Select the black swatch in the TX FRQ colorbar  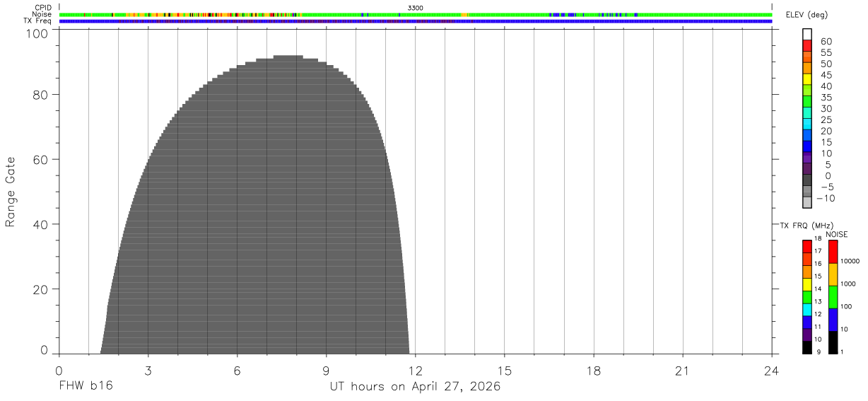[807, 347]
